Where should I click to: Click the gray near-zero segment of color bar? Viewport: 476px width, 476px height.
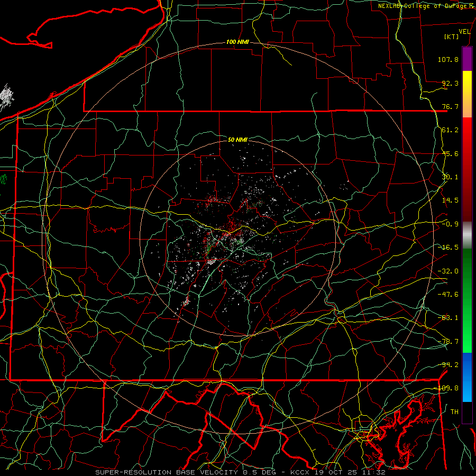point(467,235)
